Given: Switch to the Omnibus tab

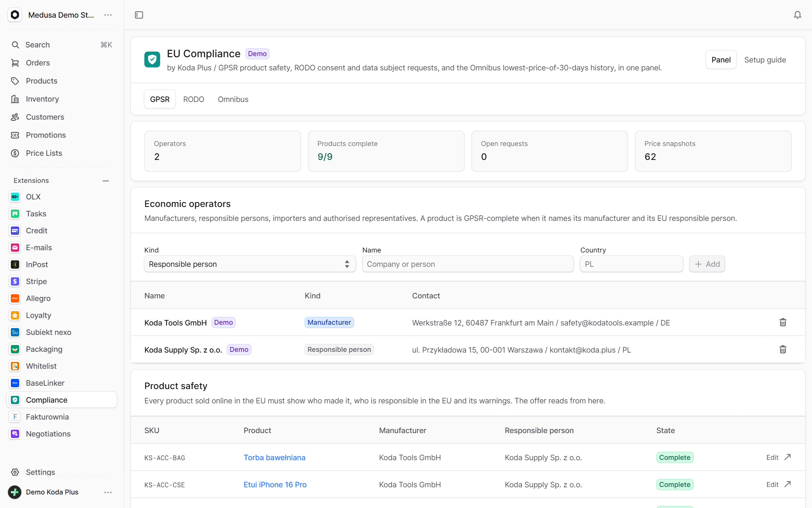Looking at the screenshot, I should pyautogui.click(x=233, y=99).
